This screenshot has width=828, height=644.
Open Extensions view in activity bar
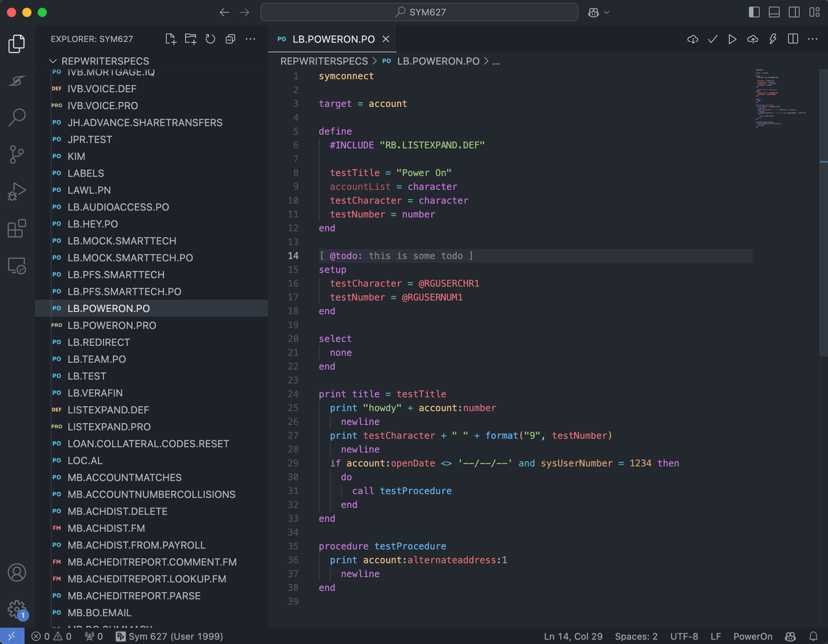pos(16,229)
